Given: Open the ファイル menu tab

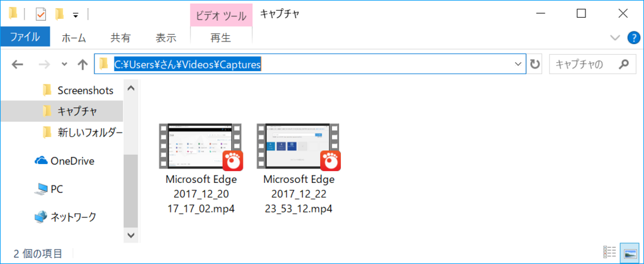Looking at the screenshot, I should coord(25,38).
